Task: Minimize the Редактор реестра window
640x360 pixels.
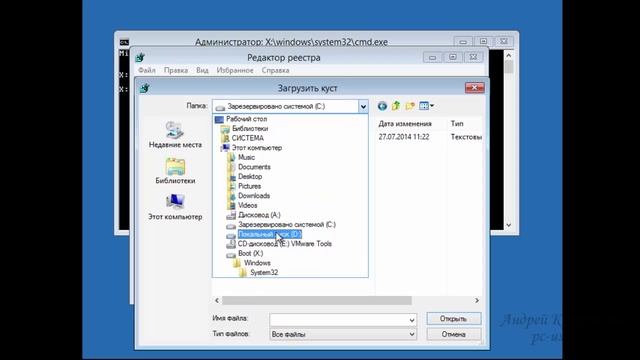Action: pos(432,58)
